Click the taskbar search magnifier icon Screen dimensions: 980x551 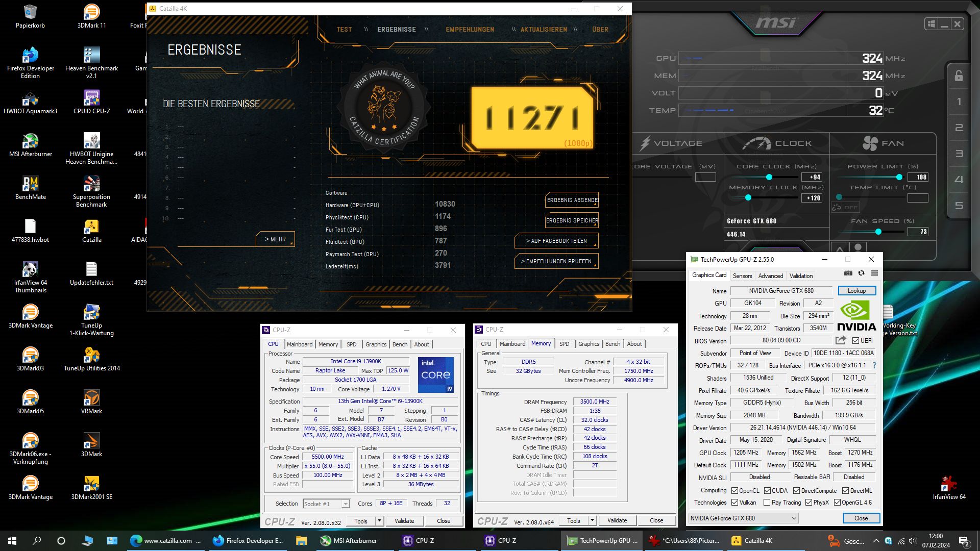37,541
